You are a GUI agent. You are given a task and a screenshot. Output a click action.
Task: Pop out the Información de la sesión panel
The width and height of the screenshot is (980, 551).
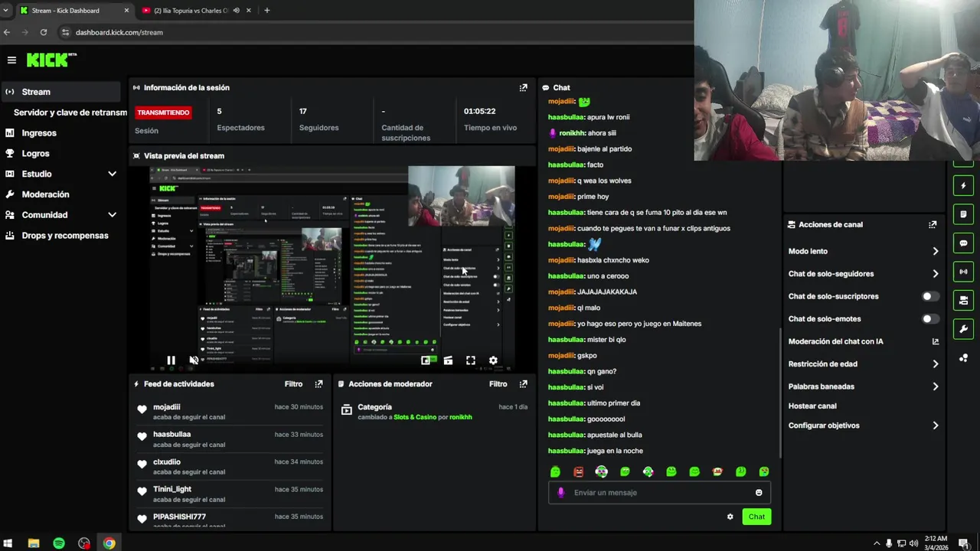pos(524,88)
